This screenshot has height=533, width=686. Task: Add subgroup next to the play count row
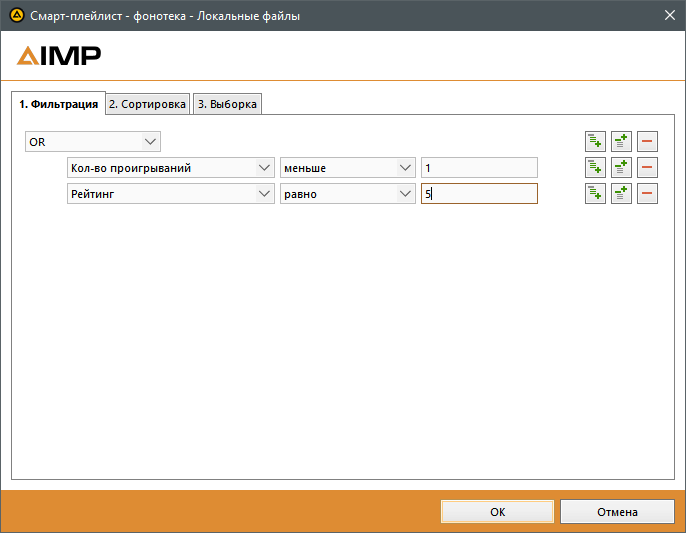[621, 168]
